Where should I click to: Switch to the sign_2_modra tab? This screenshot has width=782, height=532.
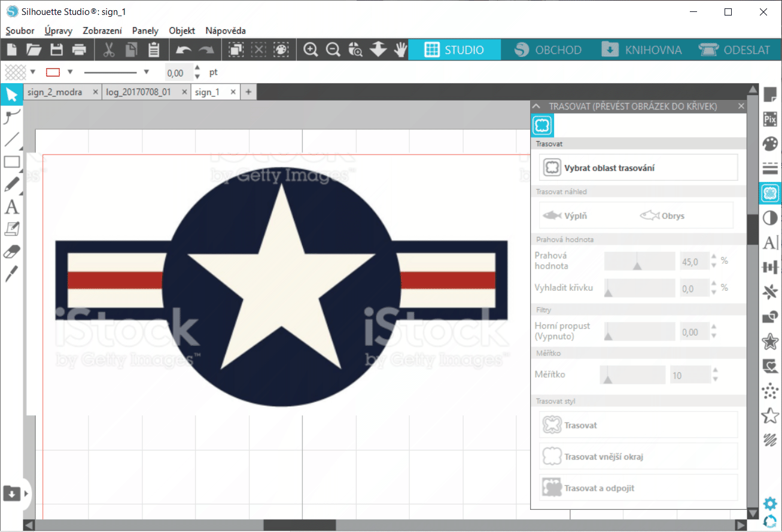click(55, 92)
